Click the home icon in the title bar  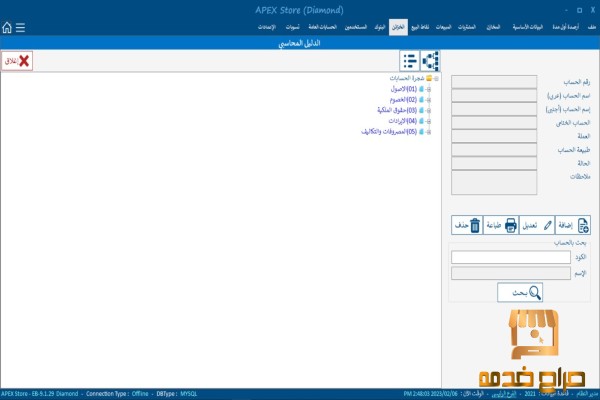pyautogui.click(x=8, y=27)
